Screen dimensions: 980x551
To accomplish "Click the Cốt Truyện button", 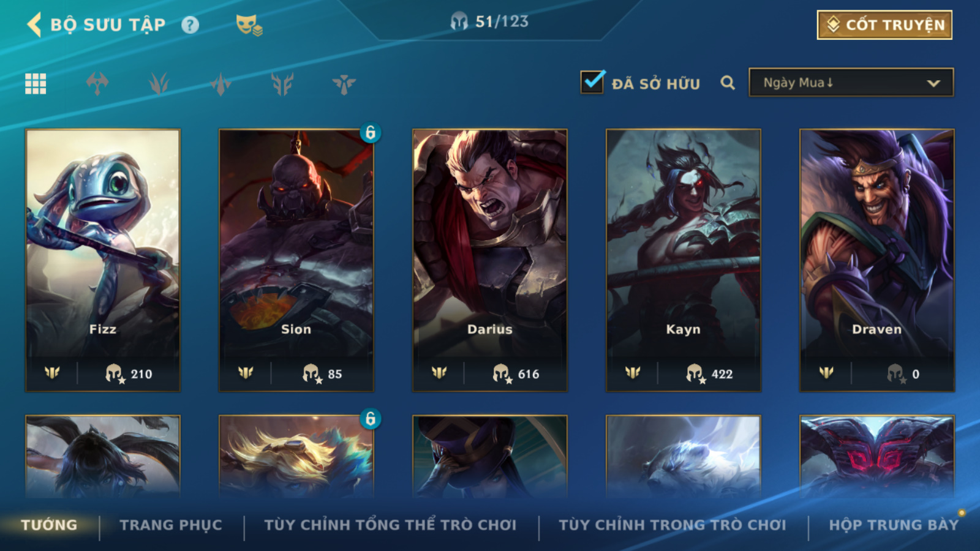I will click(x=884, y=25).
